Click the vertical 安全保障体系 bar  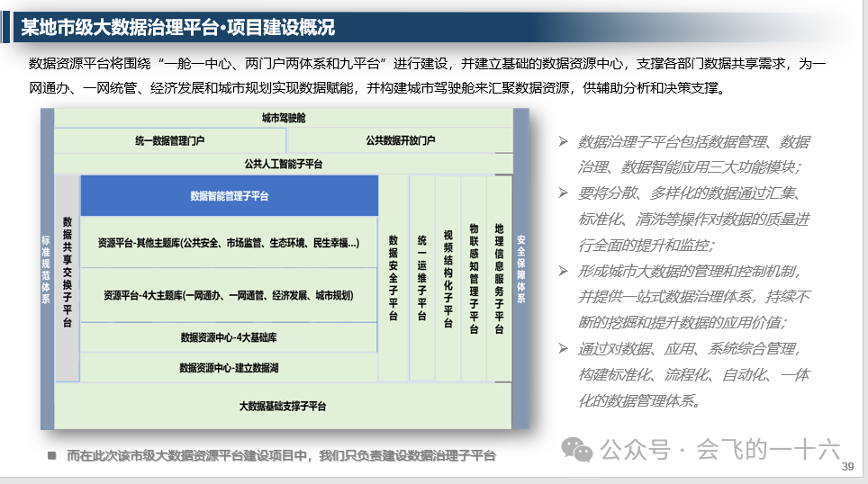click(x=521, y=269)
